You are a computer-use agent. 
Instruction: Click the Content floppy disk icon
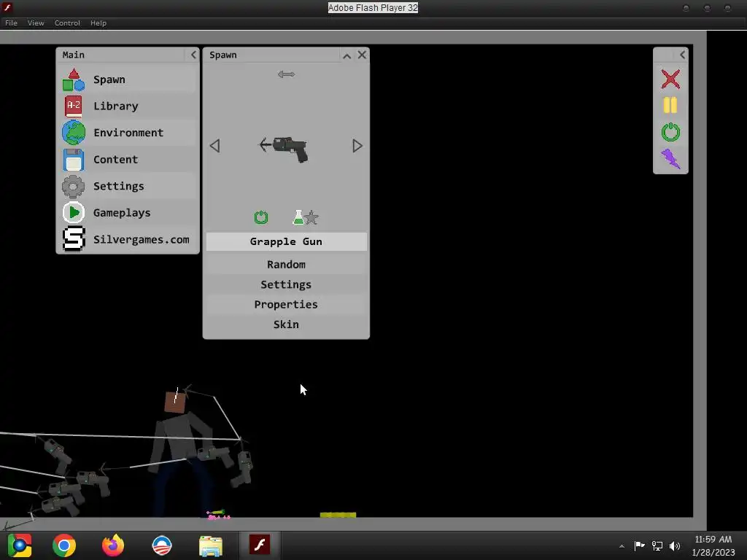[74, 160]
